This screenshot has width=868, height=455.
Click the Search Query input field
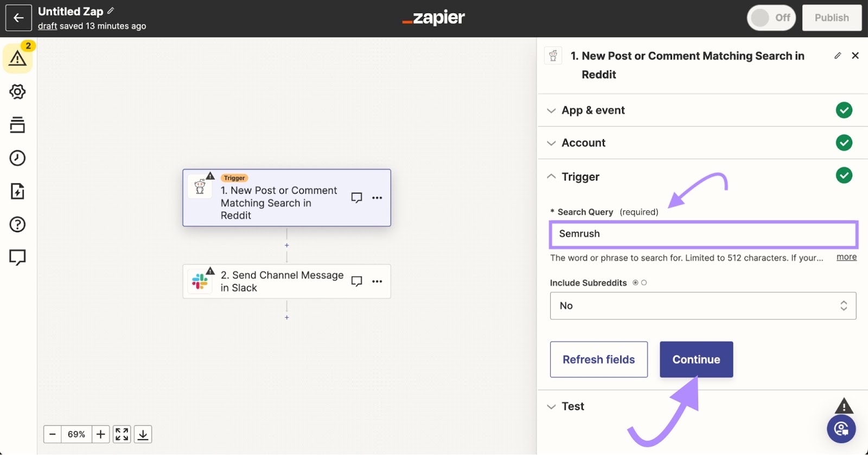703,234
